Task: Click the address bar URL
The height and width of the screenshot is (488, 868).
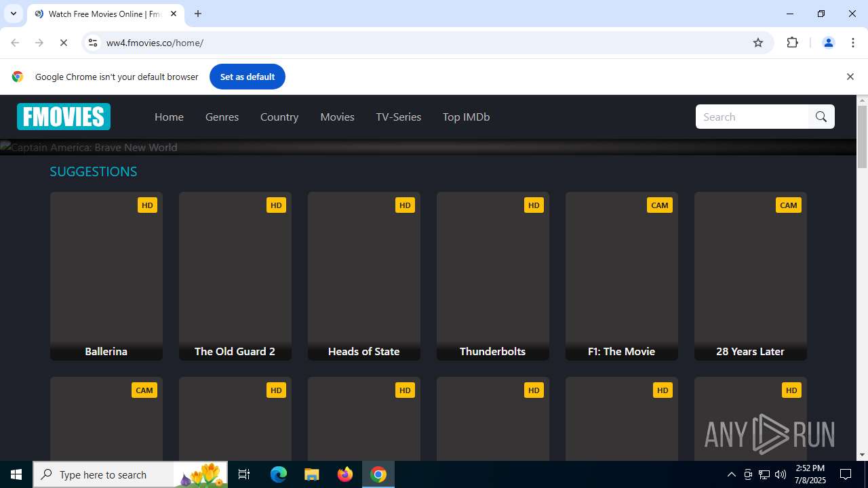Action: click(155, 43)
